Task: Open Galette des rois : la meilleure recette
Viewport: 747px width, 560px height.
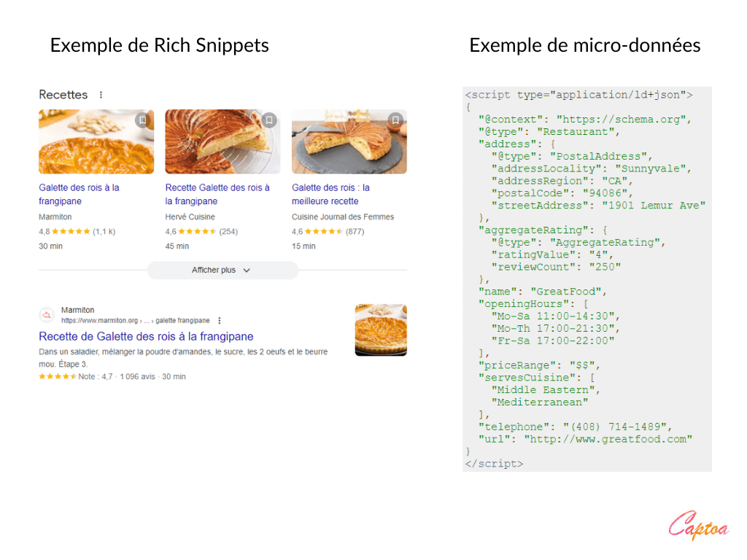Action: [x=330, y=194]
